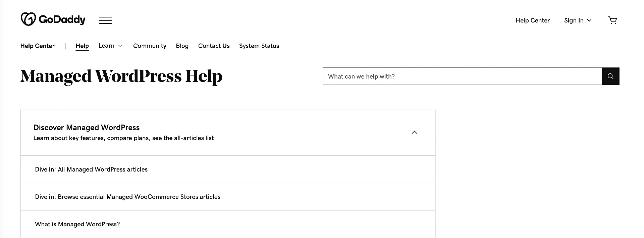Go to System Status
The image size is (644, 238).
click(259, 46)
